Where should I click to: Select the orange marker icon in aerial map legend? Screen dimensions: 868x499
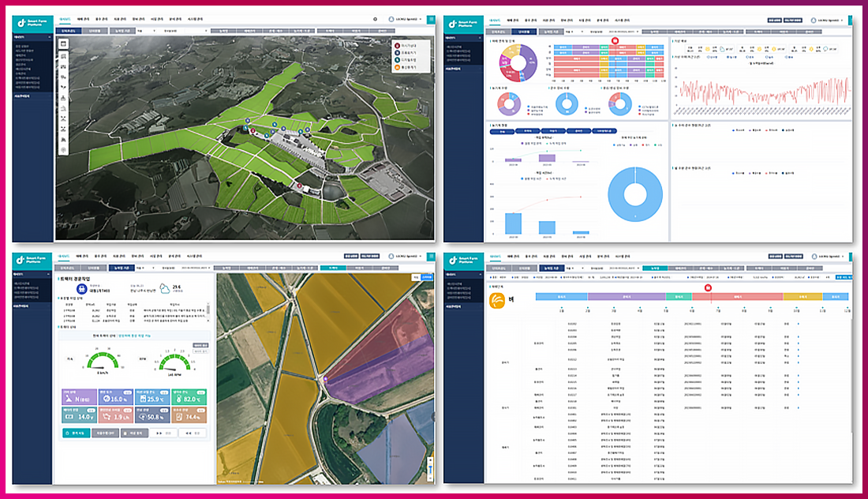(397, 66)
